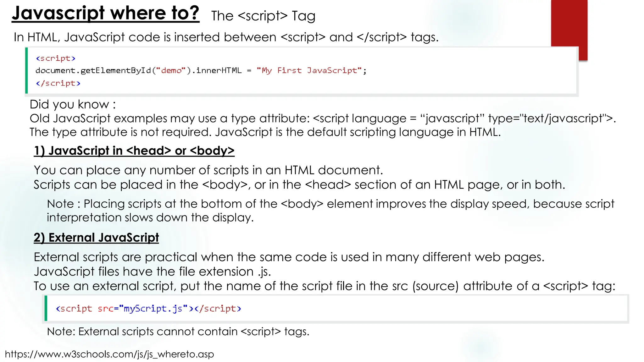Click 'Scripts can be placed in the <body>' line
644x362 pixels.
coord(299,185)
